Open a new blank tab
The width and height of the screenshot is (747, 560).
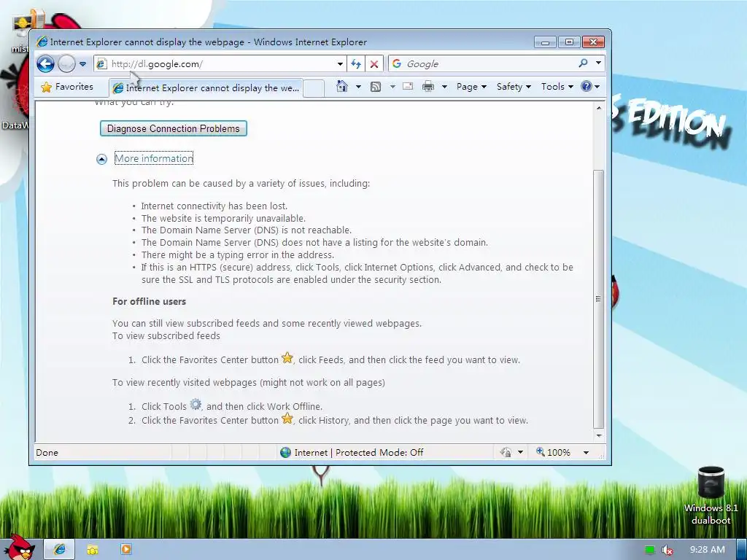(314, 88)
